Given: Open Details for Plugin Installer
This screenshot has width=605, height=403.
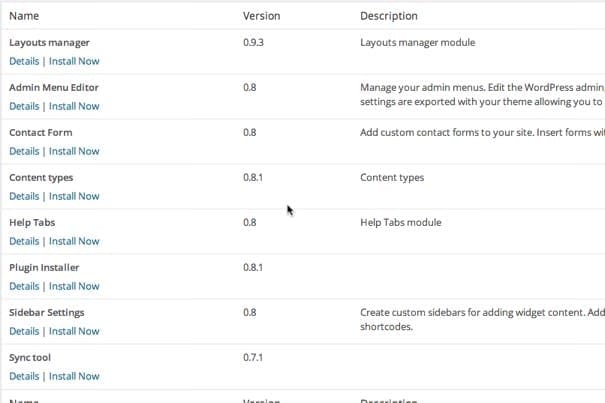Looking at the screenshot, I should (x=24, y=286).
